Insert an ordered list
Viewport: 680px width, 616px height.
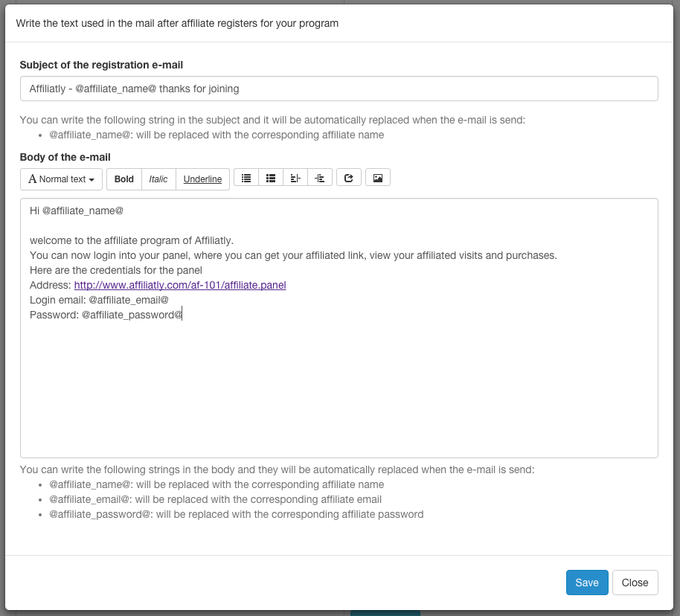pyautogui.click(x=271, y=177)
